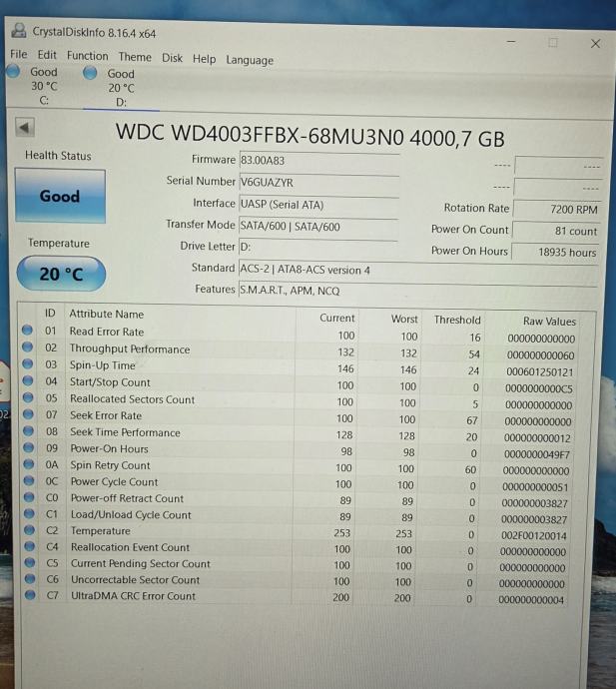
Task: Open the File menu
Action: 18,54
